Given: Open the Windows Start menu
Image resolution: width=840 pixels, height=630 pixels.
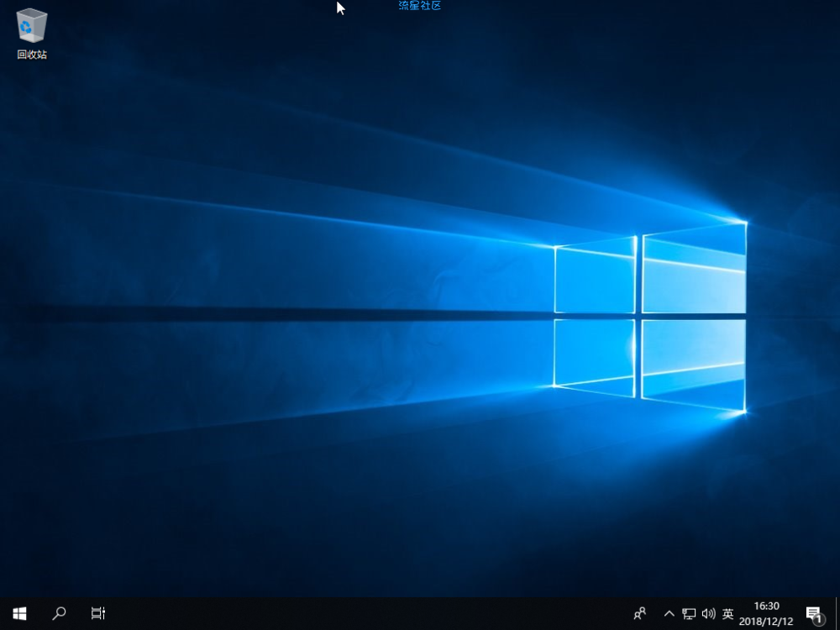Looking at the screenshot, I should pyautogui.click(x=19, y=613).
